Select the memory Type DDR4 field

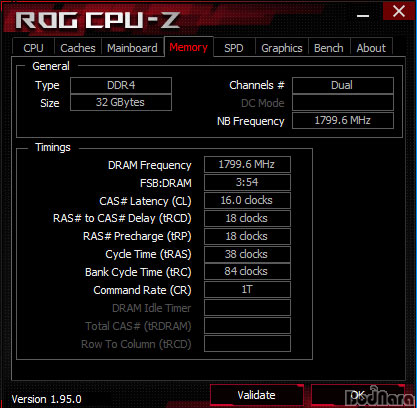(x=121, y=85)
